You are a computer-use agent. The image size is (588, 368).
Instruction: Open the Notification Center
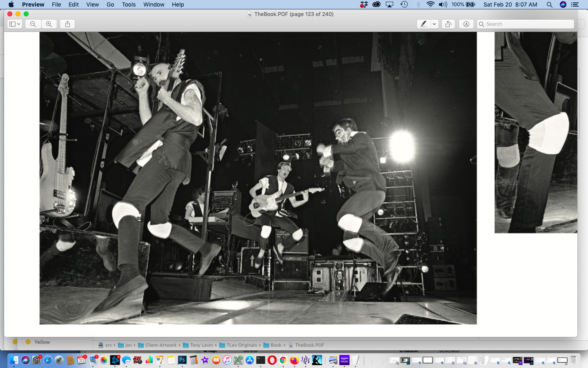coord(575,4)
